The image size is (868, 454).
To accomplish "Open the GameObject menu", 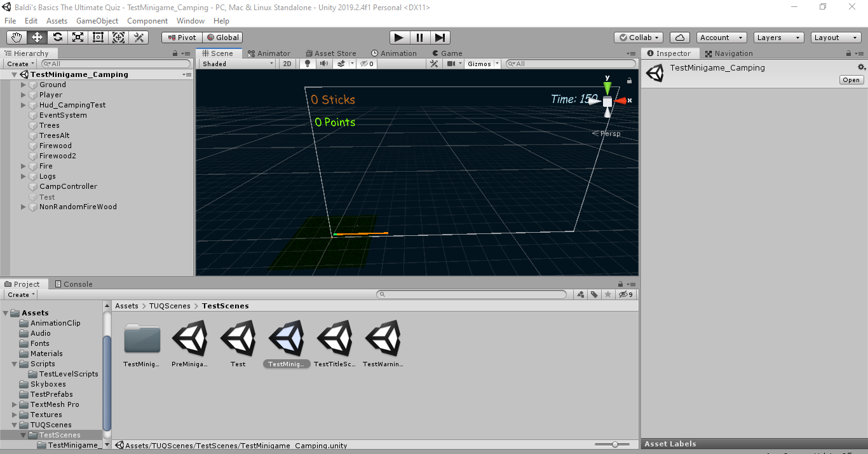I will click(97, 20).
